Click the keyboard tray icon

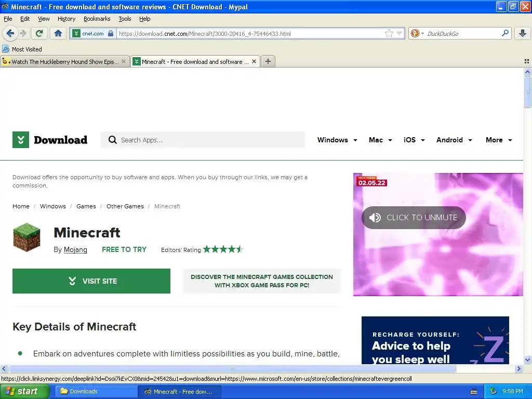(474, 392)
